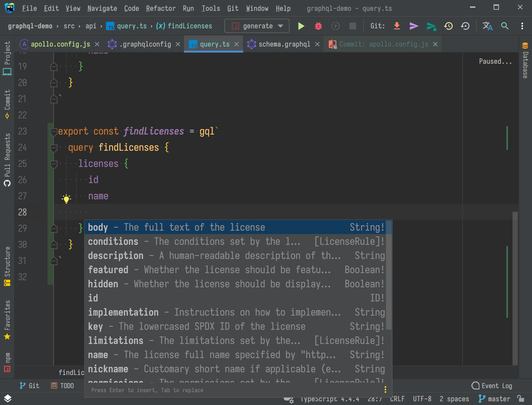Open Search Everywhere magnifier
532x405 pixels.
(x=505, y=26)
